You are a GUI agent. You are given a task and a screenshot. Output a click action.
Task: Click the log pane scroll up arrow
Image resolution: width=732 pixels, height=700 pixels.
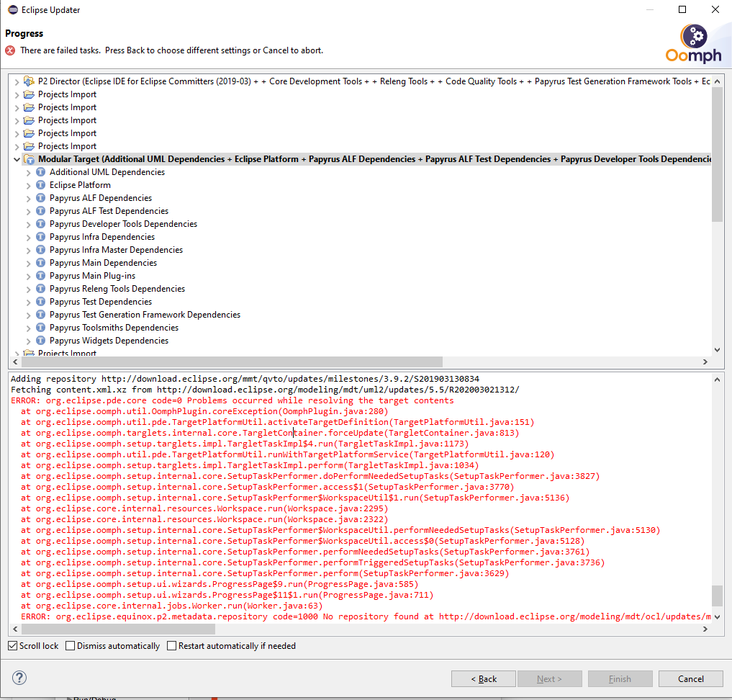[717, 380]
